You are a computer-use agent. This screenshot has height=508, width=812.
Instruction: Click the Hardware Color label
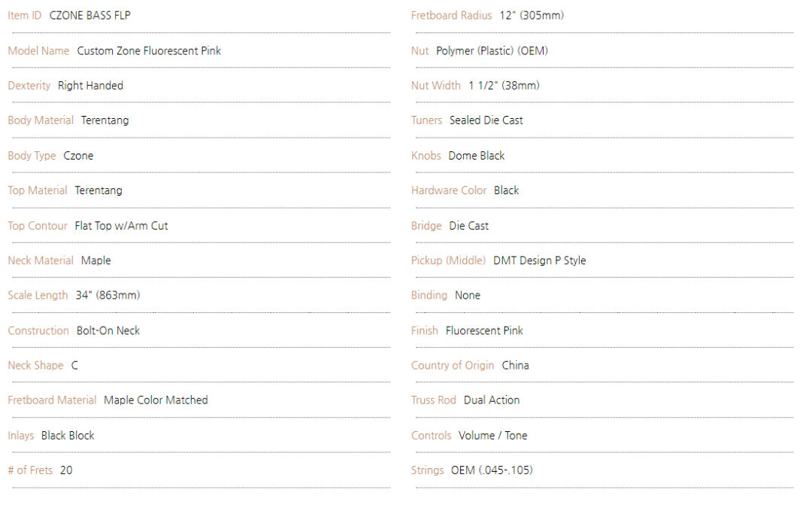pos(449,190)
